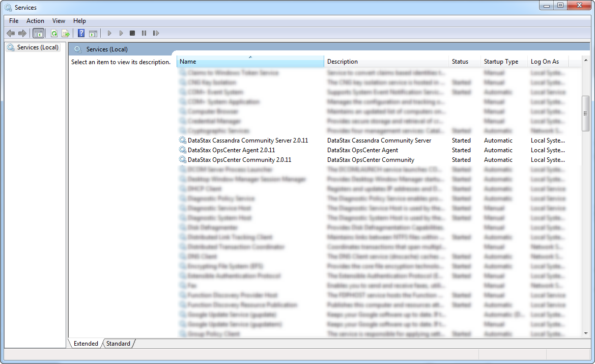Click the gear icon of DataStax OpsCenter Agent

[183, 150]
